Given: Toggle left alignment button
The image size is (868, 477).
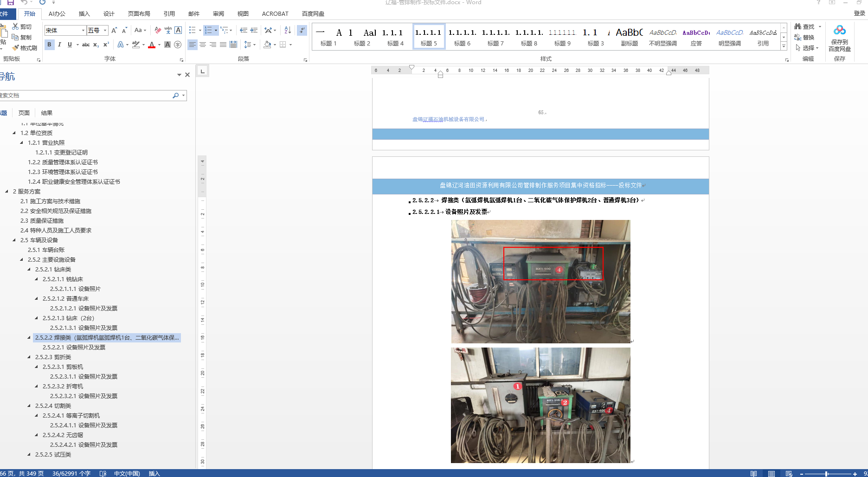Looking at the screenshot, I should pyautogui.click(x=193, y=45).
